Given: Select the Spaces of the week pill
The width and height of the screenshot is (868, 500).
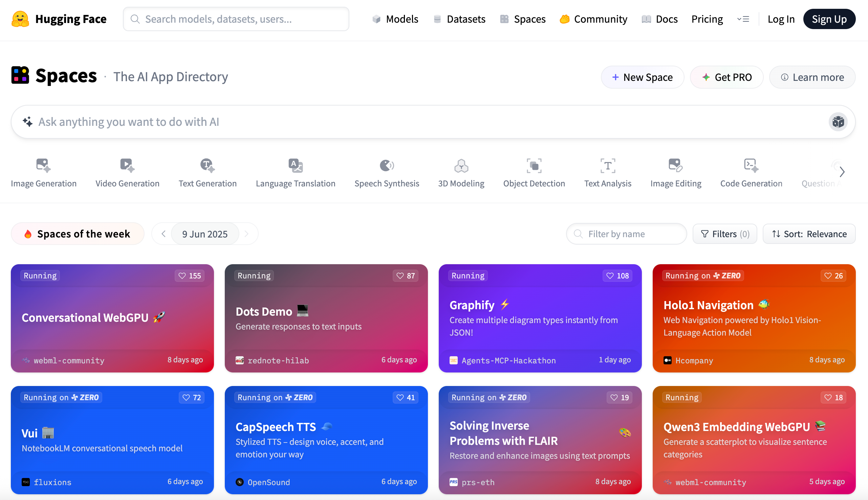Looking at the screenshot, I should point(77,234).
